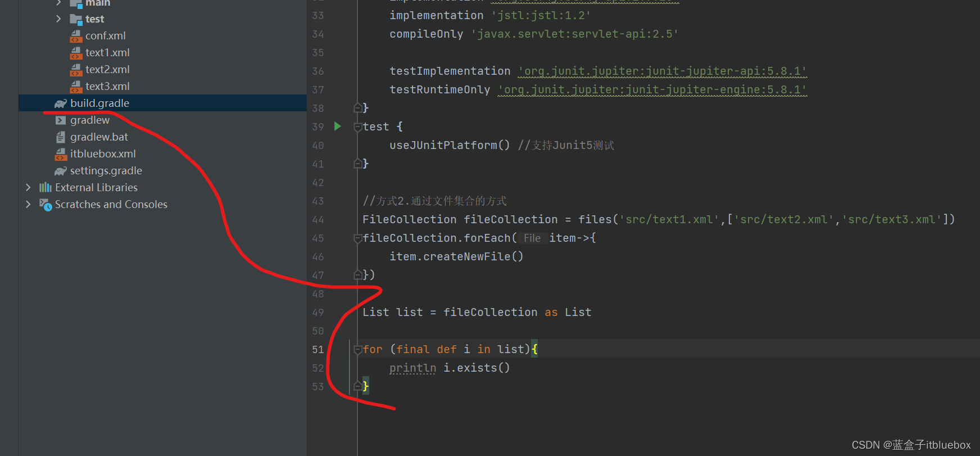Click the 'jstl:jstl:1.2' dependency string
980x456 pixels.
click(541, 15)
